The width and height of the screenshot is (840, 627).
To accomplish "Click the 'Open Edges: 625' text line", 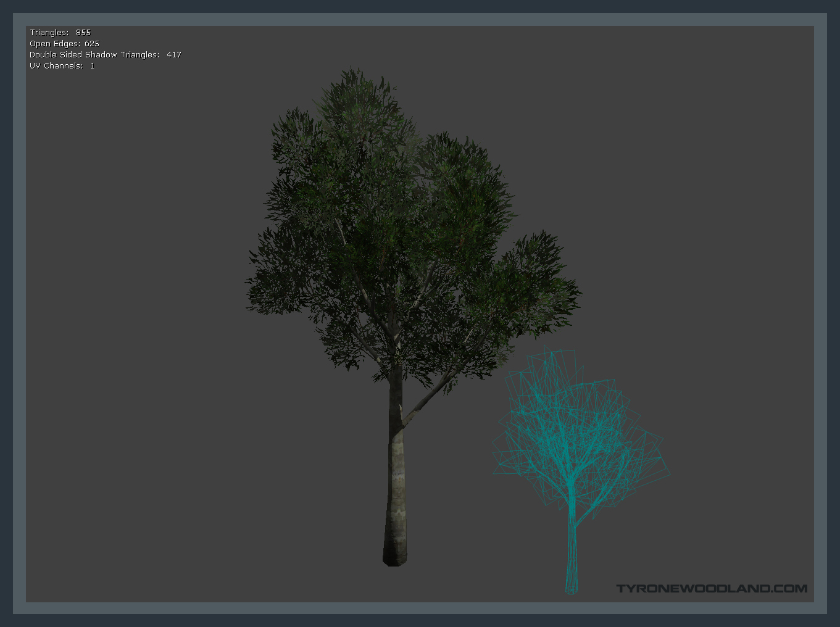I will point(64,44).
